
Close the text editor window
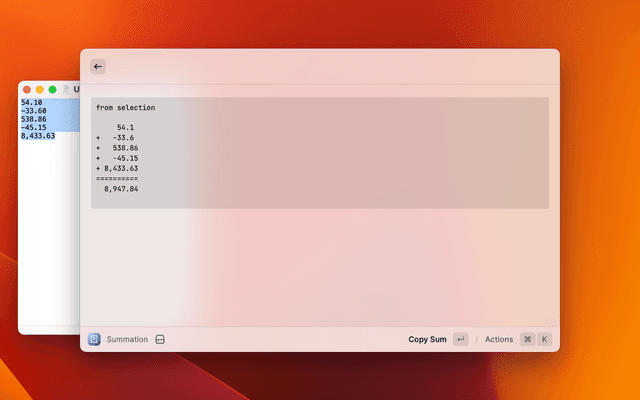tap(27, 90)
